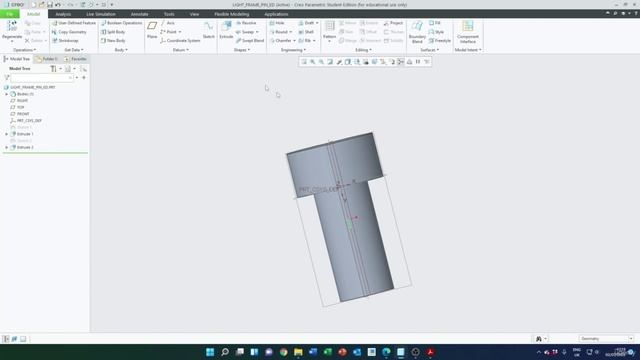
Task: Open Windows taskbar Search
Action: pos(225,352)
